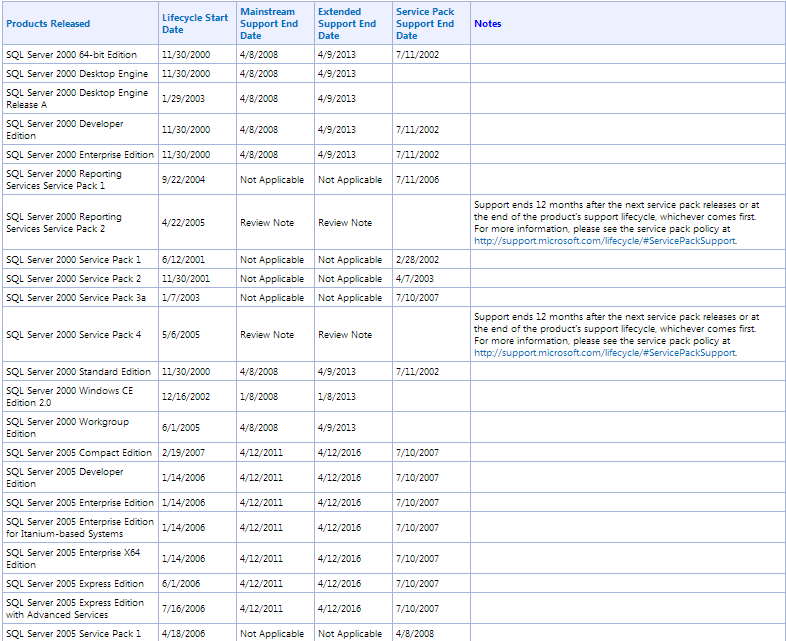Click the 2/19/2007 lifecycle start date
Viewport: 786px width, 641px height.
(183, 453)
